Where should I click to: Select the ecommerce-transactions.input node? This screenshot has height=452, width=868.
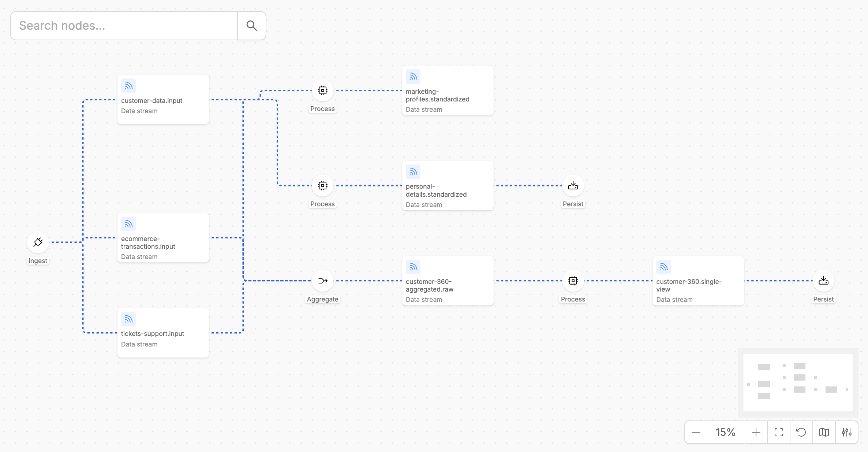click(x=163, y=238)
